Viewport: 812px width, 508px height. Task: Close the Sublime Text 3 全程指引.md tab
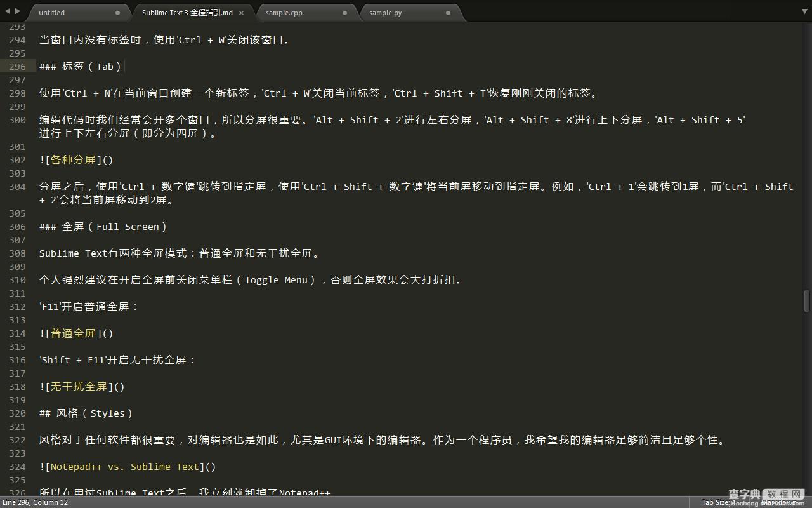pos(241,13)
